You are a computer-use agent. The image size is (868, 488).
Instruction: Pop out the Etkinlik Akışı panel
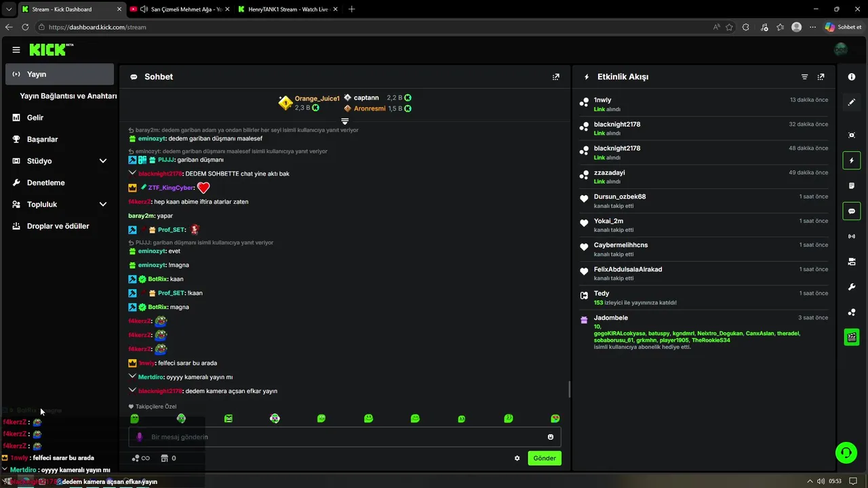coord(821,77)
